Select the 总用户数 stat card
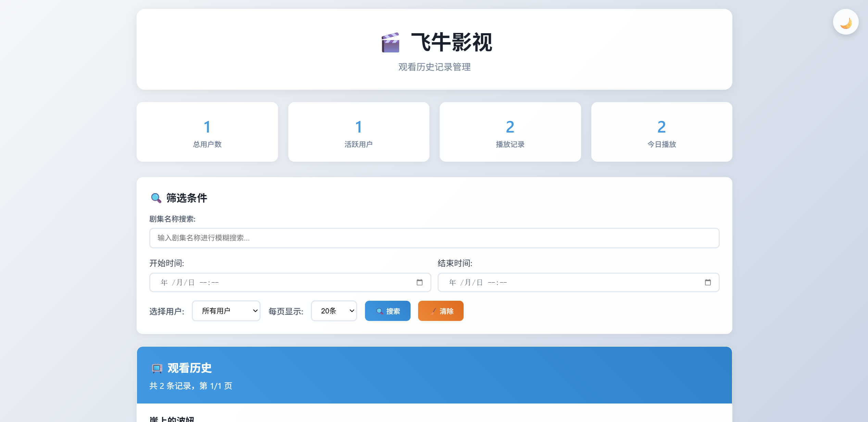This screenshot has height=422, width=868. (x=207, y=132)
